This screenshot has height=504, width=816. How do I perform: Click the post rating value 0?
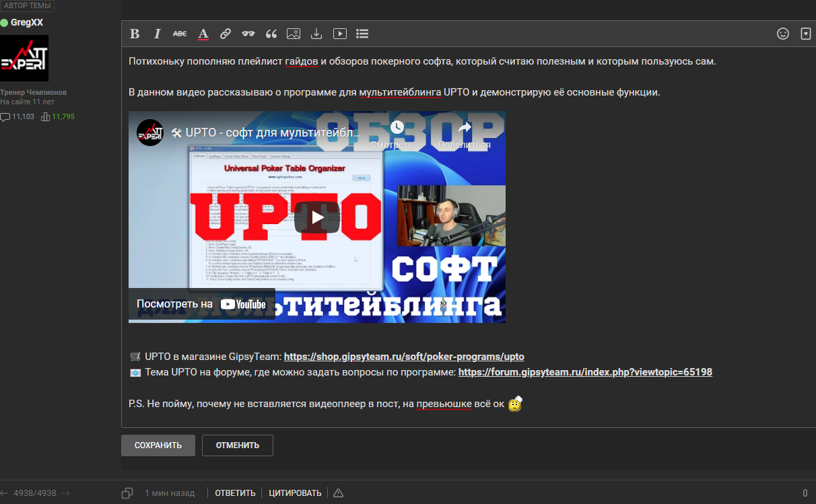point(805,493)
